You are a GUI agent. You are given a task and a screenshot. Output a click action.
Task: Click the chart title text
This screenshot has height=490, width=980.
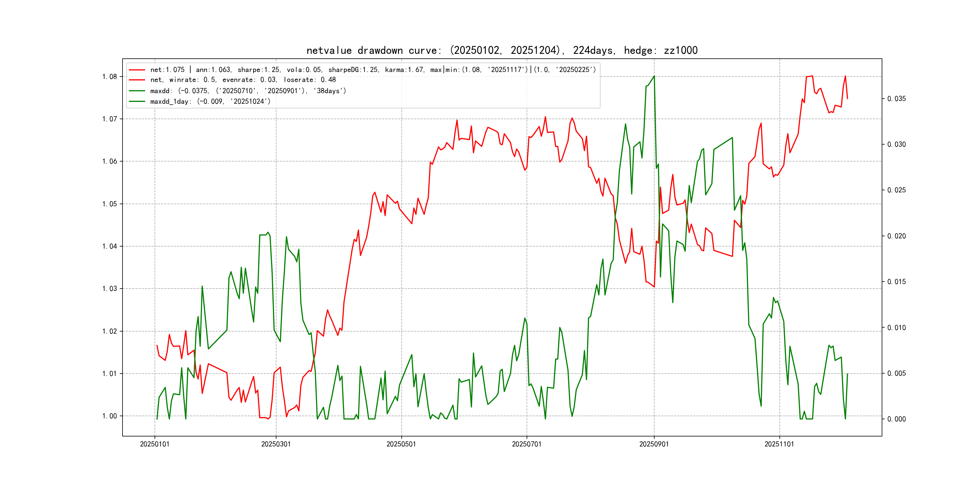click(x=502, y=50)
